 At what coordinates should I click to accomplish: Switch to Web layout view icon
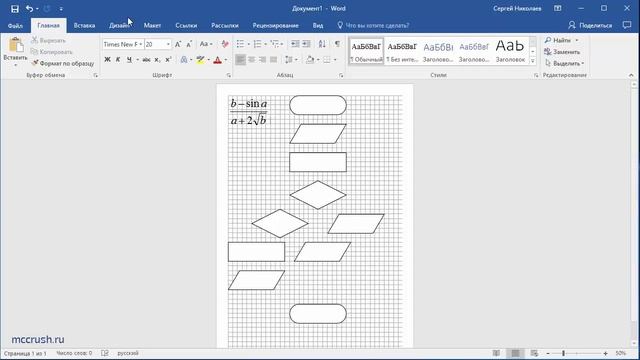534,353
